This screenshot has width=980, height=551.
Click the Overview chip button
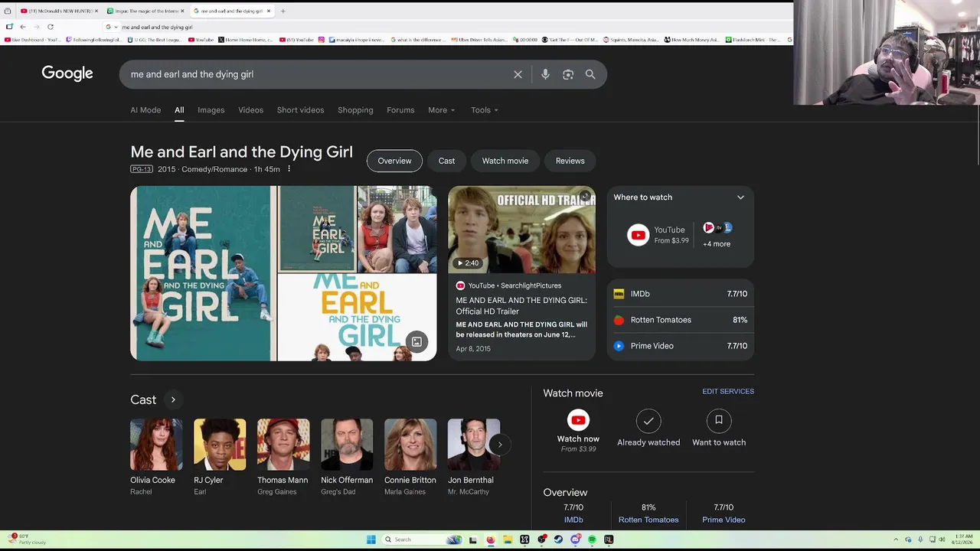click(x=394, y=161)
